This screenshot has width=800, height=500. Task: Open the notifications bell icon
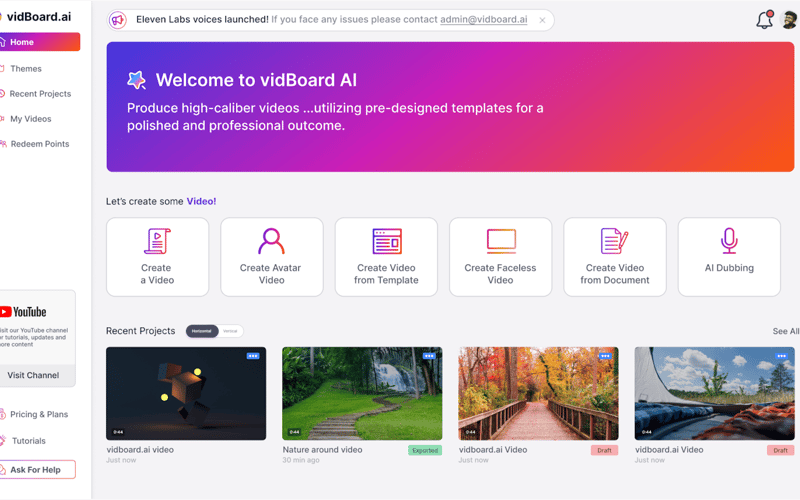point(764,19)
